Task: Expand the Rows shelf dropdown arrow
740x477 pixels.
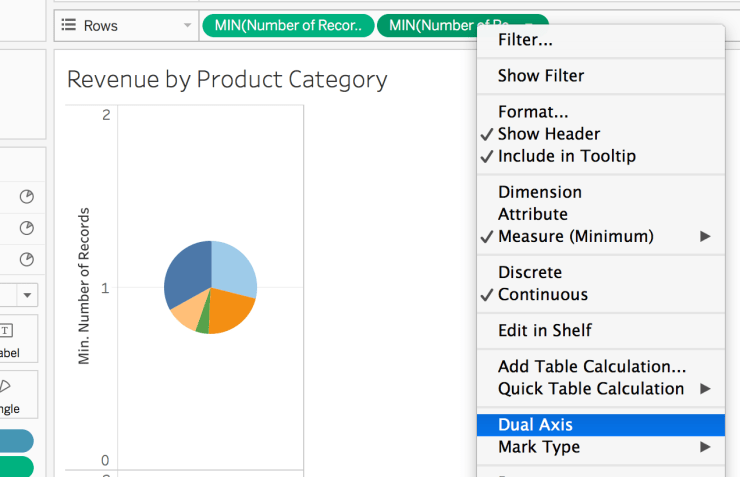Action: point(187,25)
